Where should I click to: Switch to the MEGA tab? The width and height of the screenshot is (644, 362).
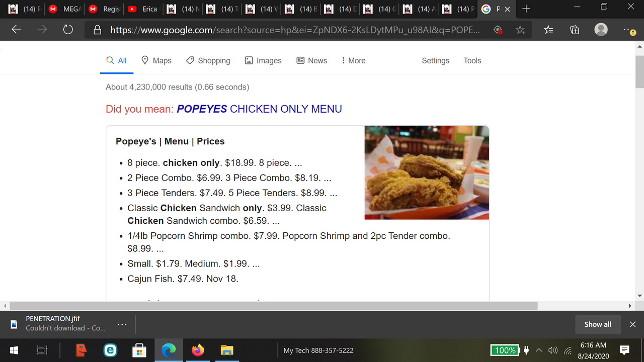[65, 9]
